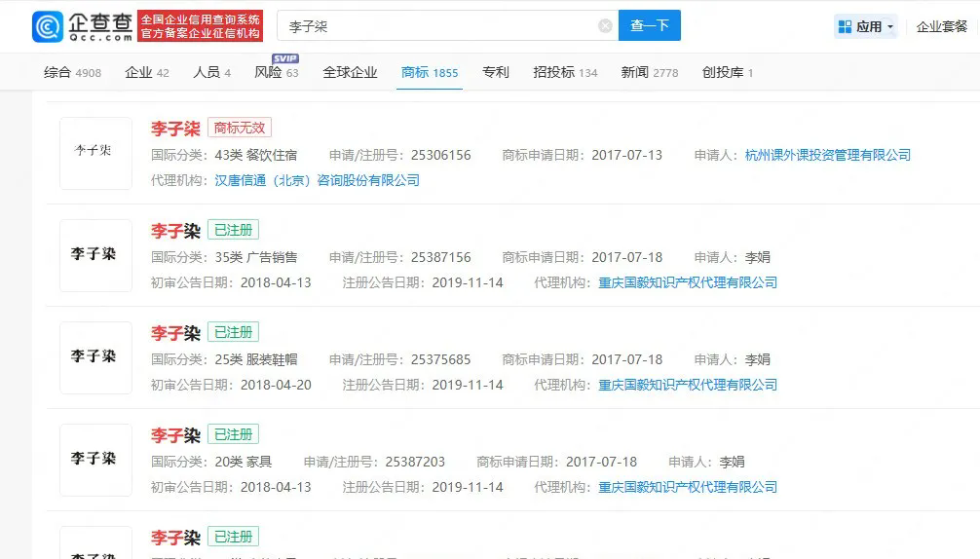Click the 查一下 search button
980x559 pixels.
click(650, 25)
